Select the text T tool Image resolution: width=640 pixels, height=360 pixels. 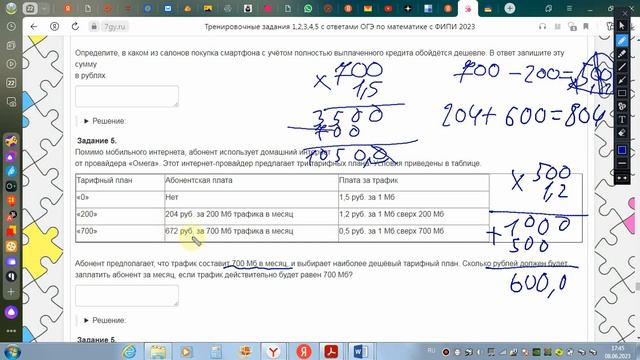click(x=622, y=120)
